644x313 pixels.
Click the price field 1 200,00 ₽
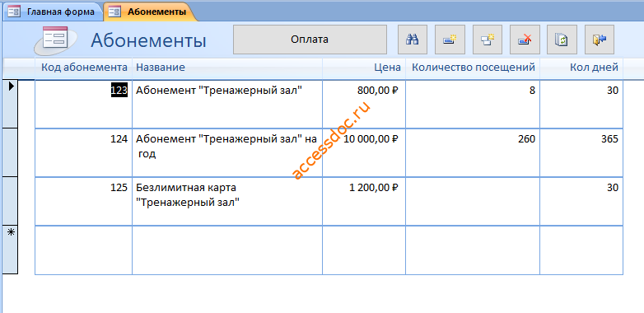pos(364,201)
